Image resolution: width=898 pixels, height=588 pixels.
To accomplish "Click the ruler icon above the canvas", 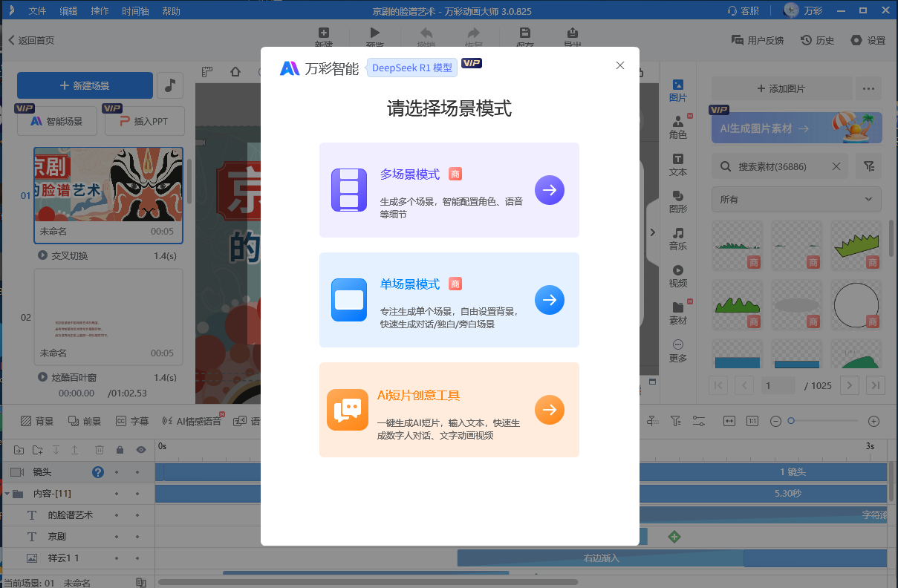I will click(x=207, y=72).
